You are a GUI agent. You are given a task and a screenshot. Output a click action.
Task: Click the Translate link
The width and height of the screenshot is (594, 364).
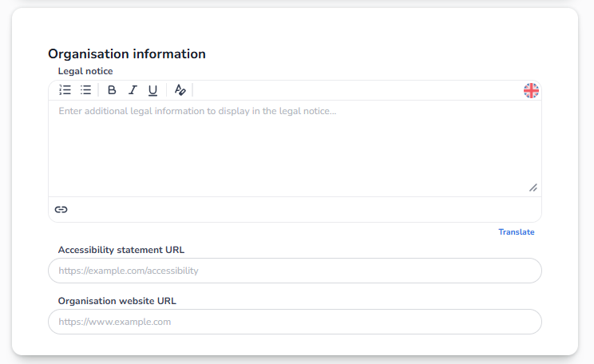[516, 232]
